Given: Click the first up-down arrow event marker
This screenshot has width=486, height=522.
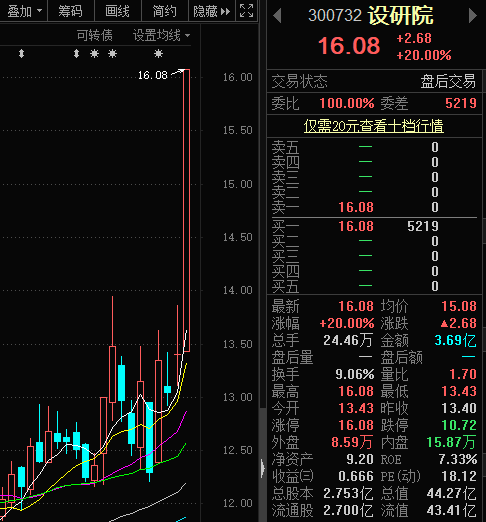Looking at the screenshot, I should (x=21, y=54).
